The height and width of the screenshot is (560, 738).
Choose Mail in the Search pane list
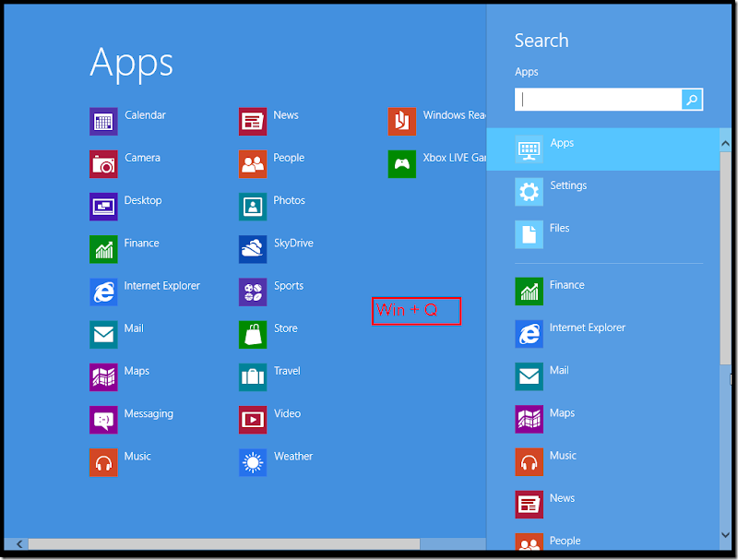click(x=603, y=376)
